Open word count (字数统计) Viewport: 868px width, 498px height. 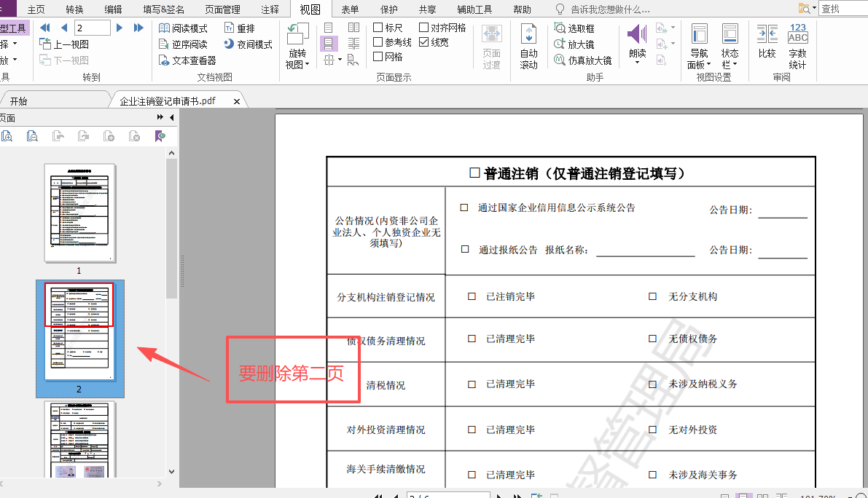click(x=798, y=46)
